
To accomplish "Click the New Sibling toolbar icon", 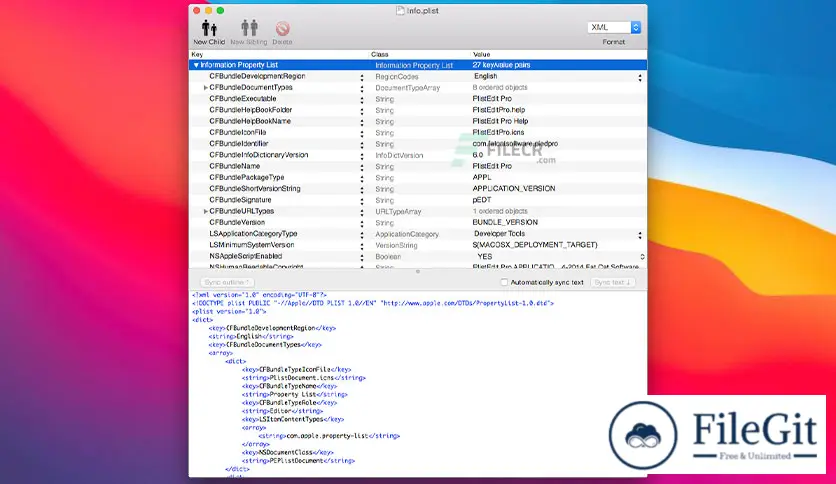I will (249, 28).
